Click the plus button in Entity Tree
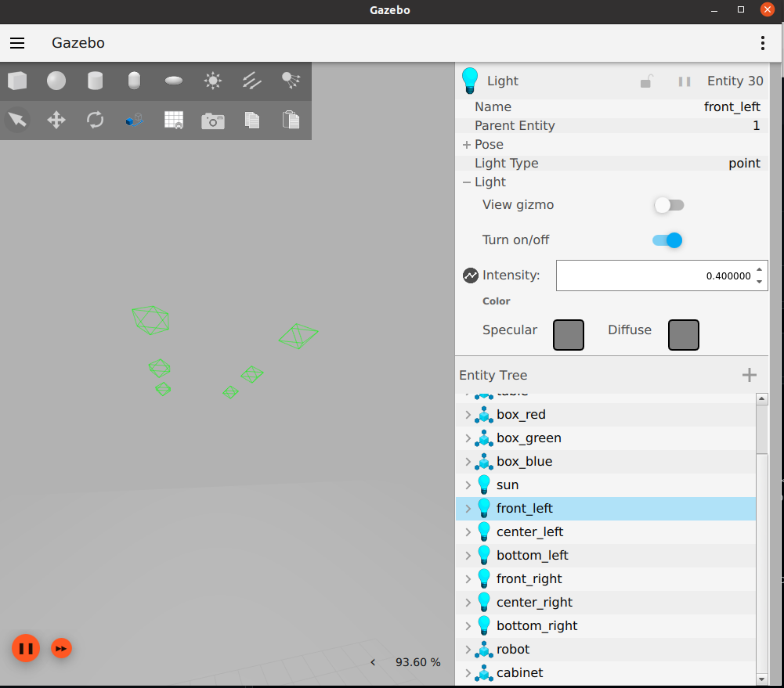This screenshot has width=784, height=688. tap(749, 375)
